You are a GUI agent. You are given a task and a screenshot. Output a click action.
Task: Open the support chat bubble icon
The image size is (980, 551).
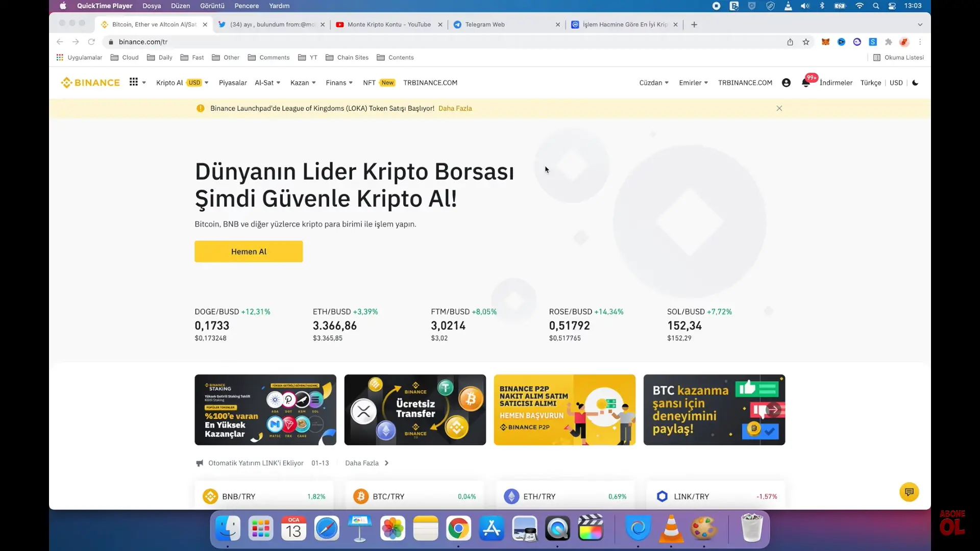point(909,492)
